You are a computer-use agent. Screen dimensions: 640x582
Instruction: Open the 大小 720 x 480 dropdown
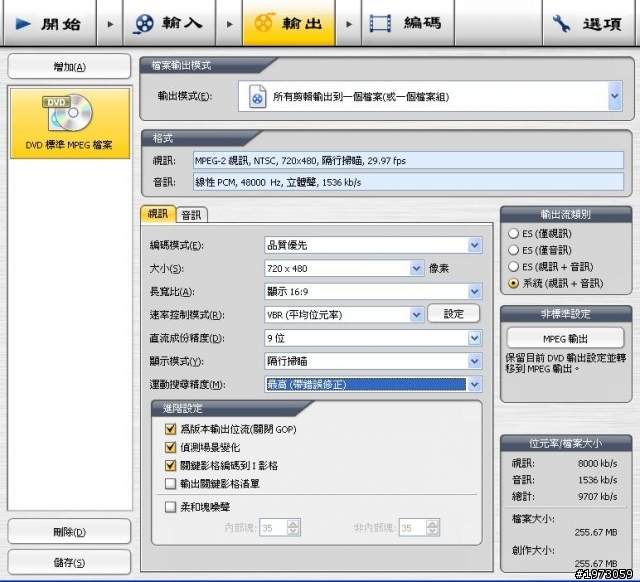pyautogui.click(x=416, y=269)
